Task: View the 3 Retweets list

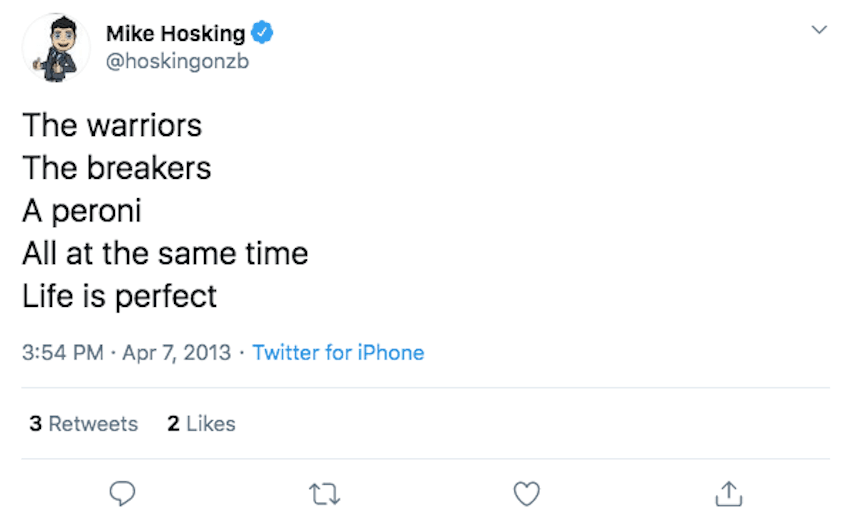Action: click(84, 424)
